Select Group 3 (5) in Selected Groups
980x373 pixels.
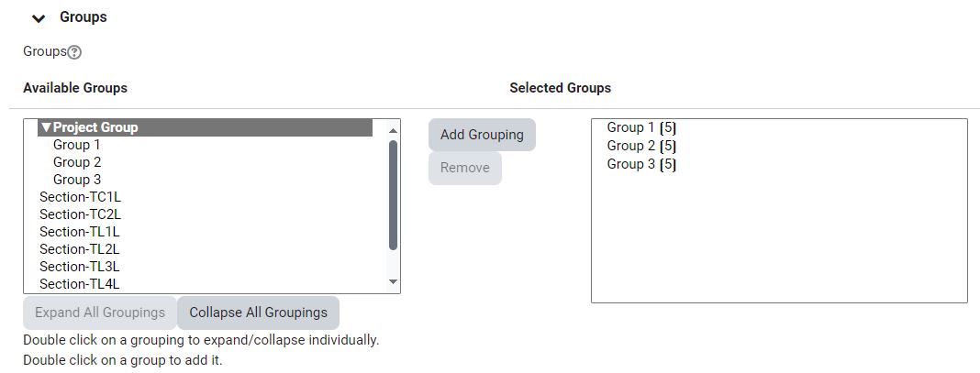[x=641, y=164]
